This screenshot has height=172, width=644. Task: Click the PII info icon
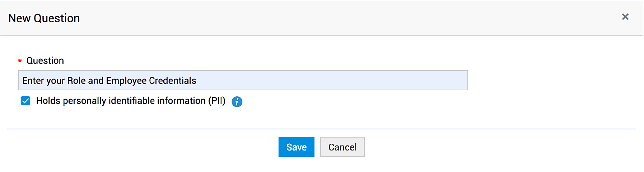coord(237,102)
